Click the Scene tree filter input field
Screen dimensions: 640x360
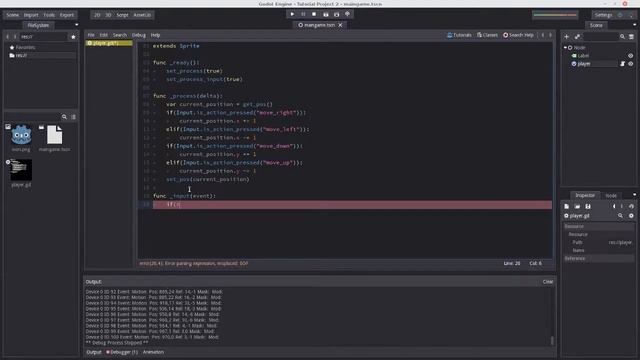(x=600, y=37)
